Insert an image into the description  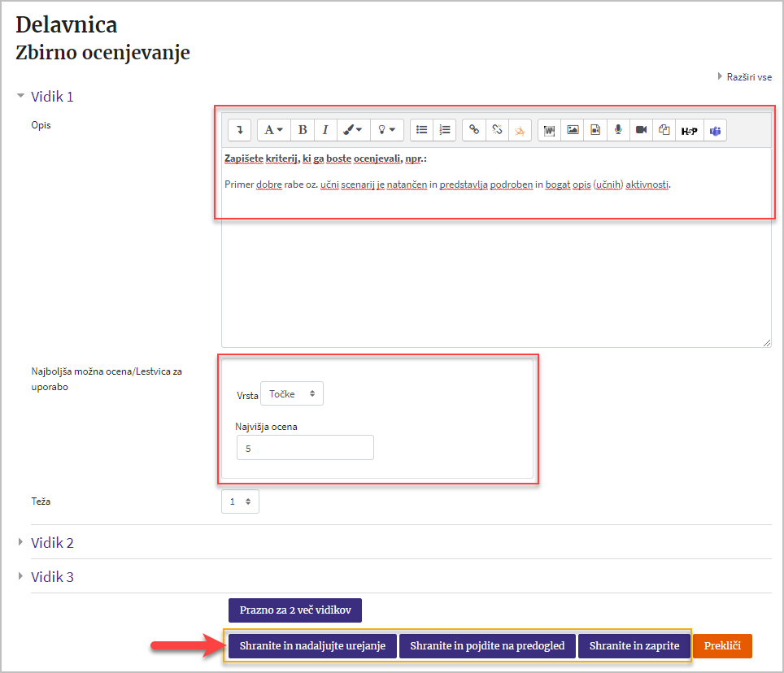point(573,130)
